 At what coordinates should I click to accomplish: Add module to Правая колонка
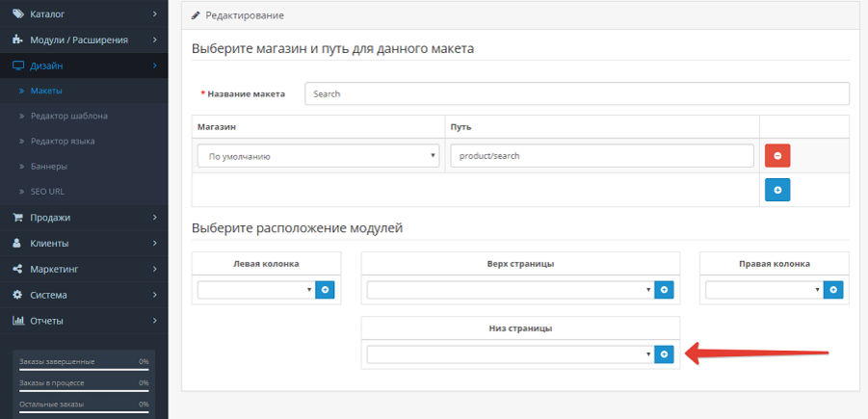[833, 290]
